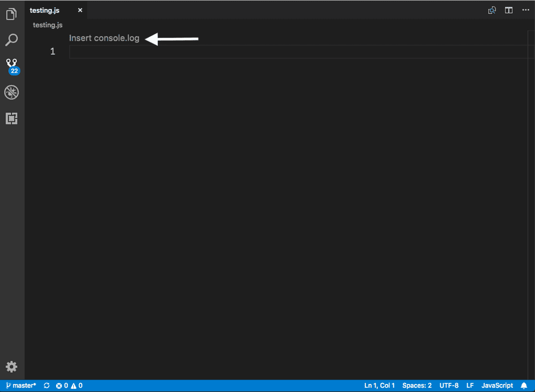Click the testing.js breadcrumb item

48,25
